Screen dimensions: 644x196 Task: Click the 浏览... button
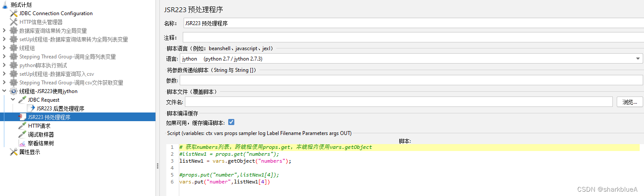click(630, 102)
